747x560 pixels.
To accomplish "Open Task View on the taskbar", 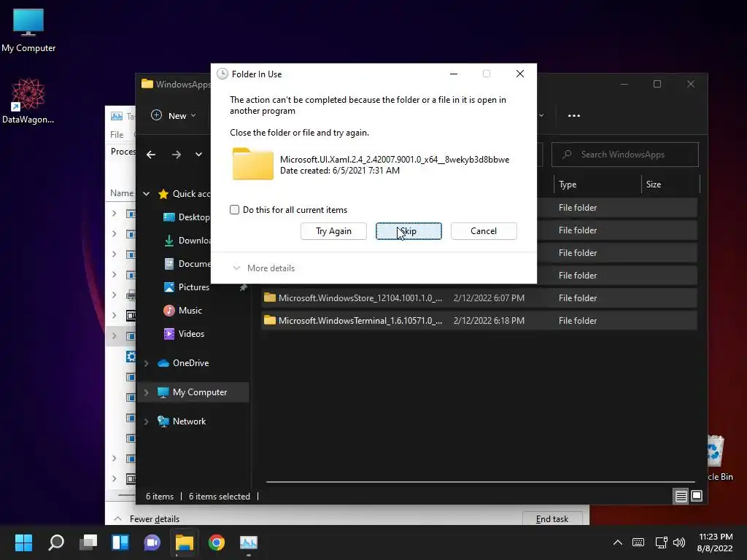I will coord(88,542).
